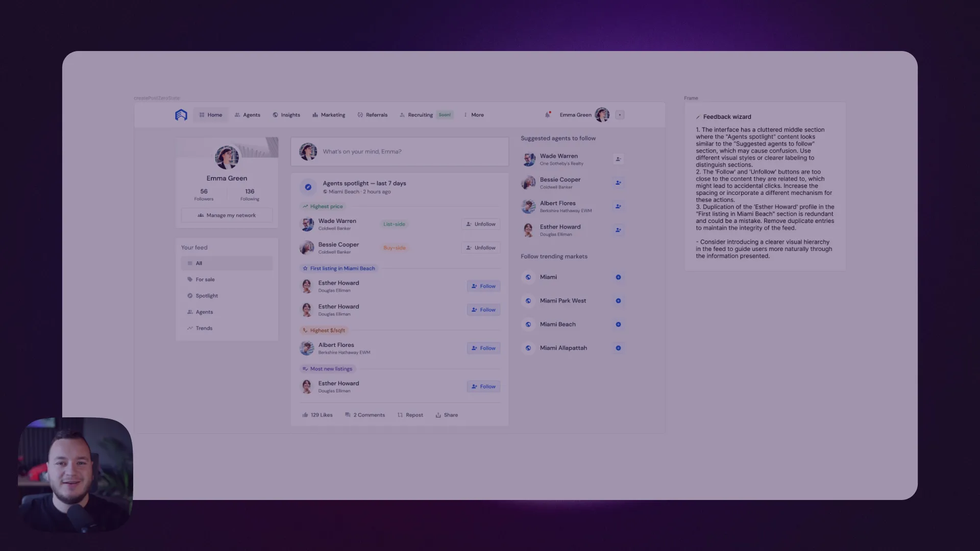Open the Marketing bar-chart icon

pos(314,115)
